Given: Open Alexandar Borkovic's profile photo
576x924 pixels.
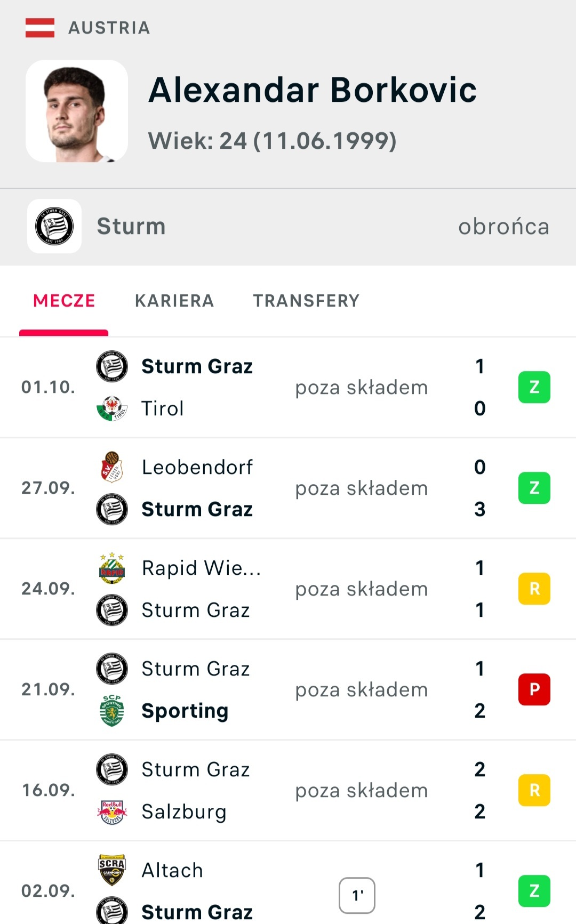Looking at the screenshot, I should pyautogui.click(x=77, y=111).
